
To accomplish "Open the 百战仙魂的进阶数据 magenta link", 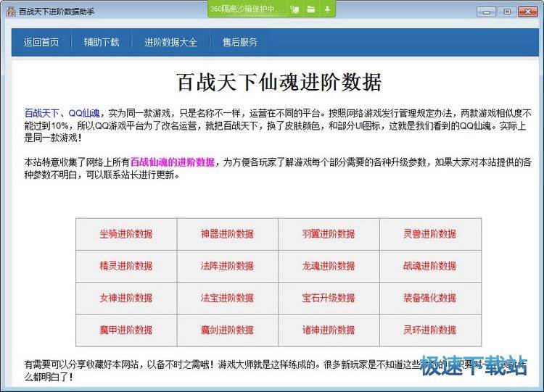I will click(x=173, y=162).
